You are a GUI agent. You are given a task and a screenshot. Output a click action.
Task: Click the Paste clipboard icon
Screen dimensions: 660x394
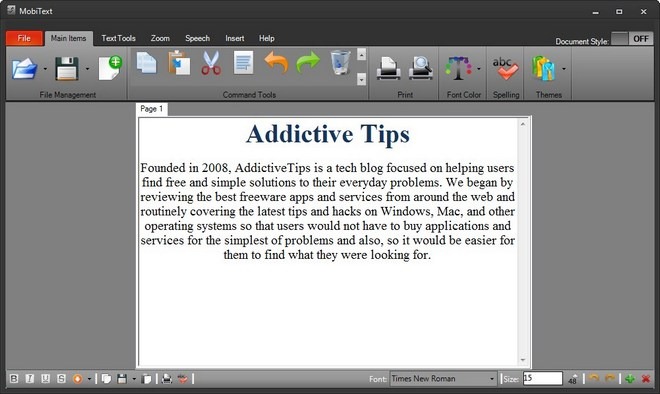click(179, 63)
